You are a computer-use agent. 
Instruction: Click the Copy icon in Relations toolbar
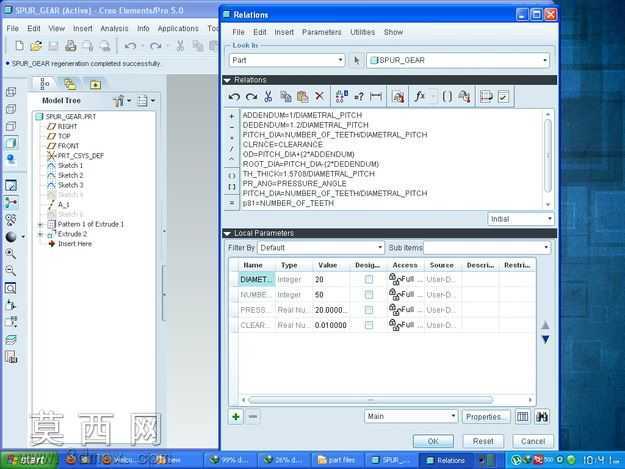285,96
